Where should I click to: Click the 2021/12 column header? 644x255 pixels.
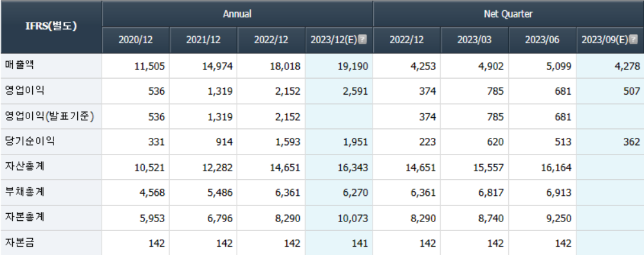[203, 40]
